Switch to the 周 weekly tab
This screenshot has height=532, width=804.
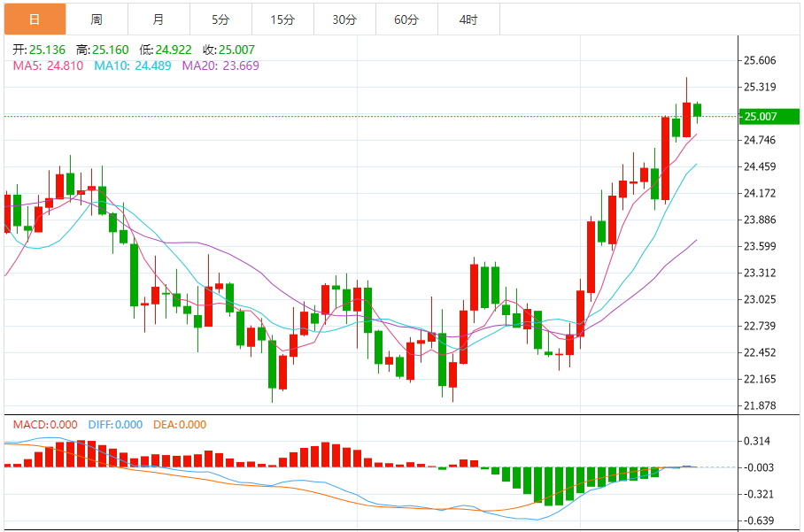pyautogui.click(x=97, y=19)
